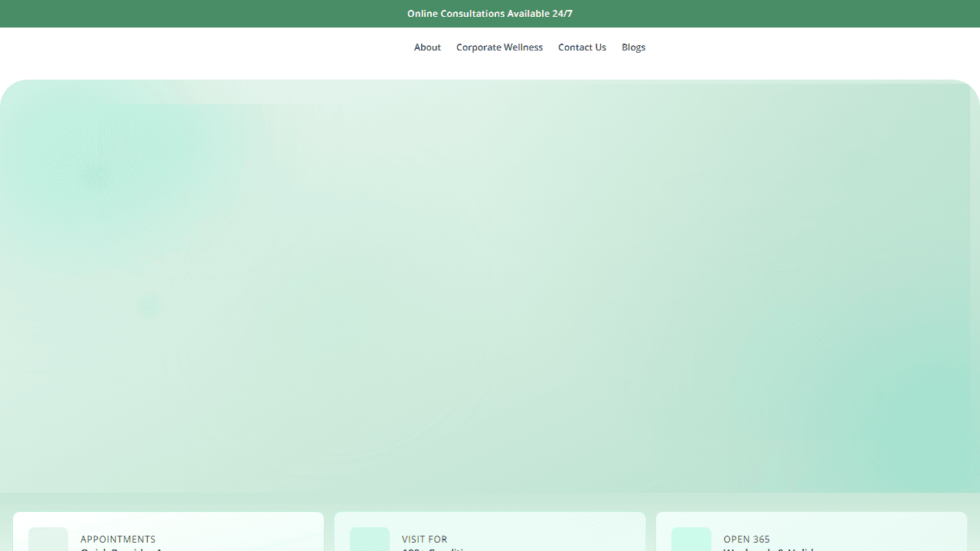Open the About page
The width and height of the screenshot is (980, 551).
pos(427,47)
